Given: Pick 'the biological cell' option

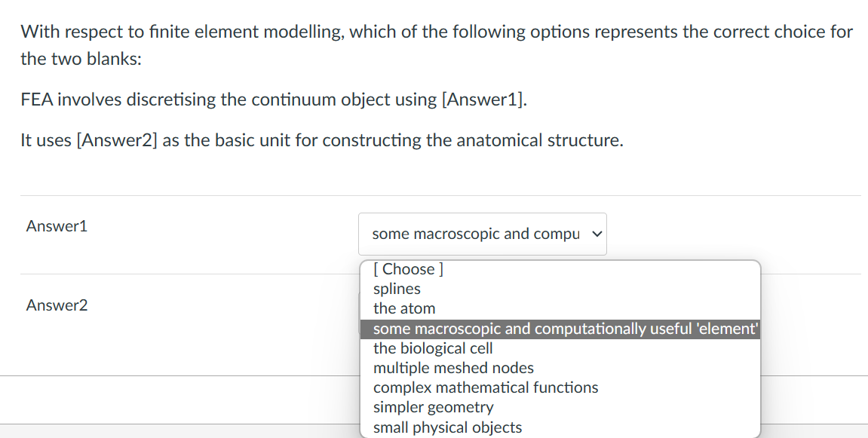Looking at the screenshot, I should tap(433, 348).
